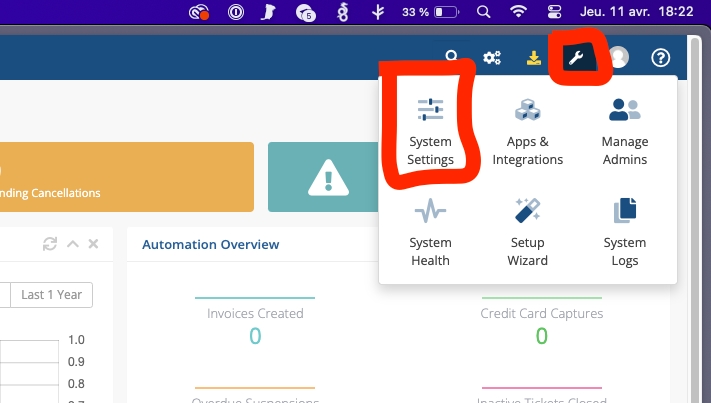
Task: Open the admin user avatar menu
Action: (x=619, y=58)
